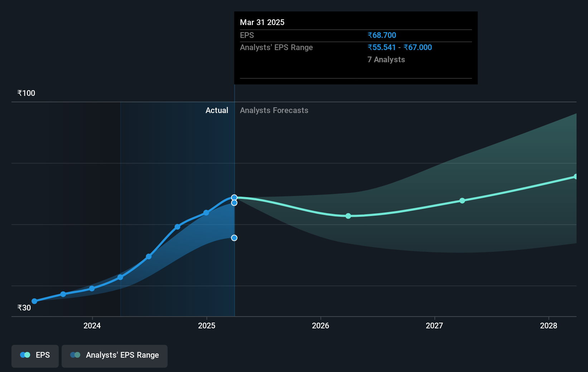Click the 7 Analysts text in tooltip
Screen dimensions: 588x372
(x=386, y=60)
